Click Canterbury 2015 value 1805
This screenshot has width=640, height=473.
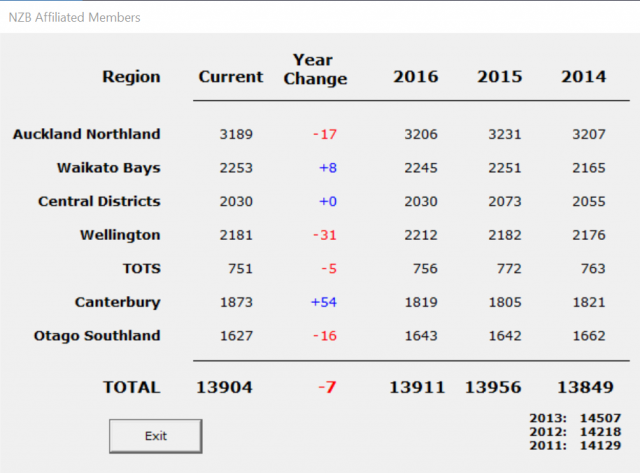pos(505,302)
